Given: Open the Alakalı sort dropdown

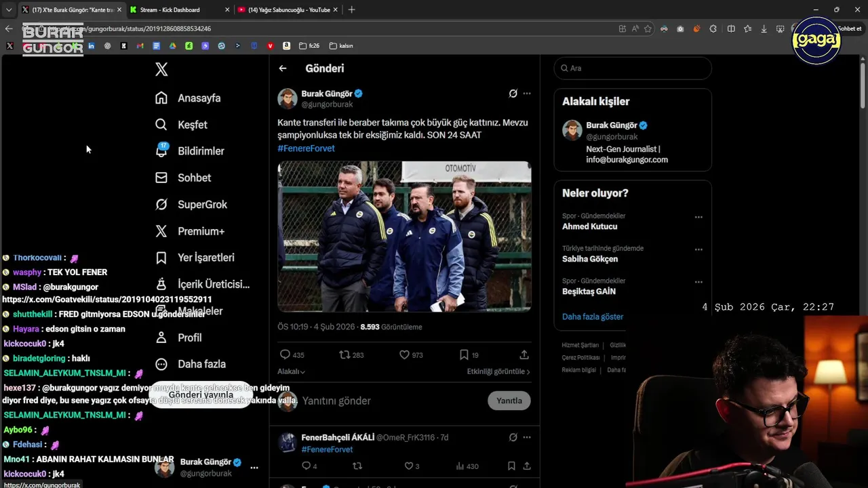Looking at the screenshot, I should [x=292, y=371].
